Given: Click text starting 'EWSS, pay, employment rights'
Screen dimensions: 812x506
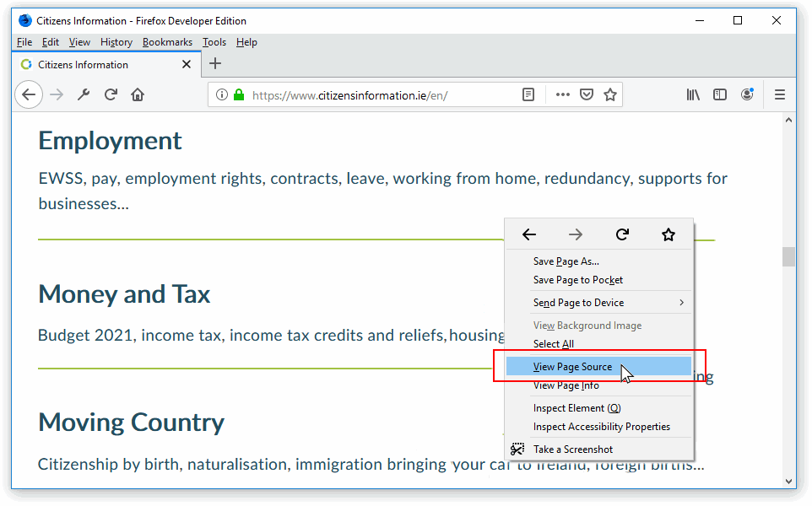Looking at the screenshot, I should pyautogui.click(x=382, y=191).
